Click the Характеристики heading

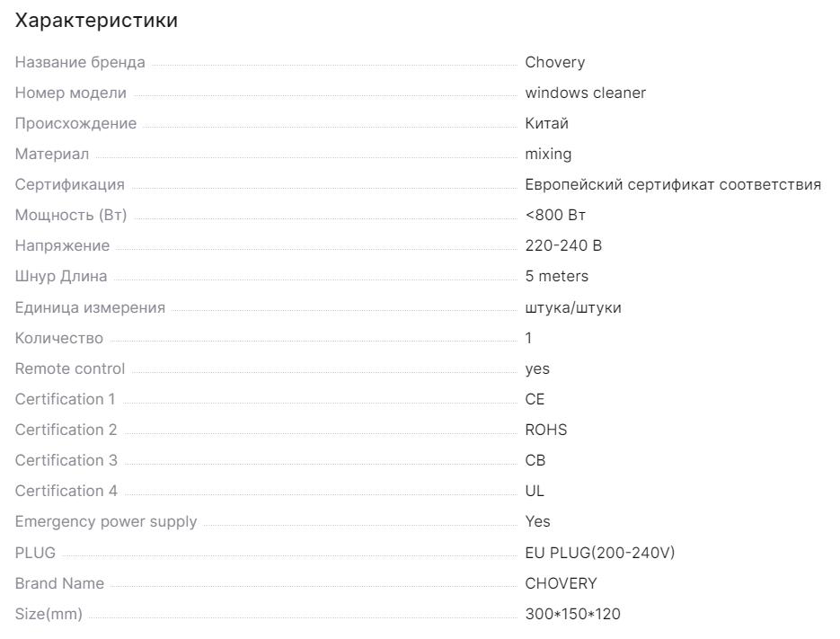tap(96, 21)
